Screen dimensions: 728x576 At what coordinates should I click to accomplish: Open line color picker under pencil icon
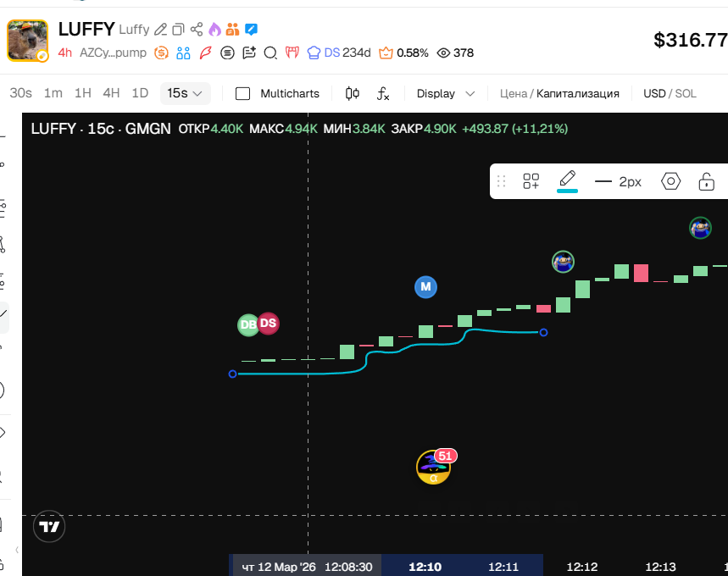click(567, 191)
